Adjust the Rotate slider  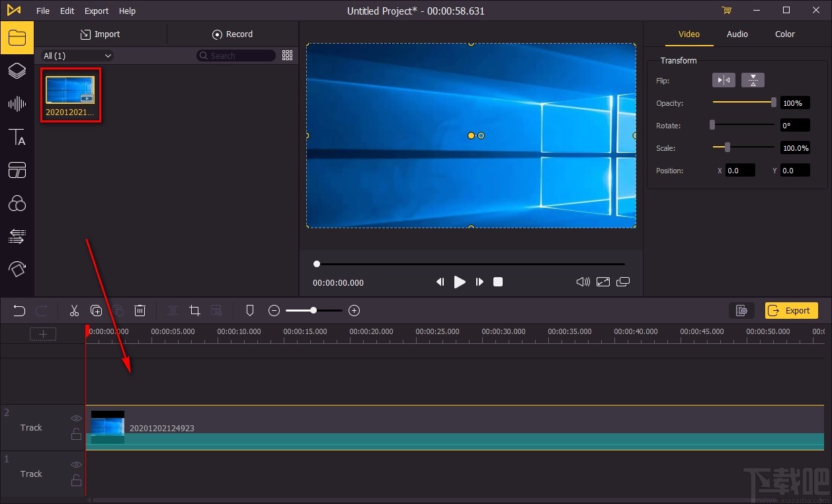(743, 125)
